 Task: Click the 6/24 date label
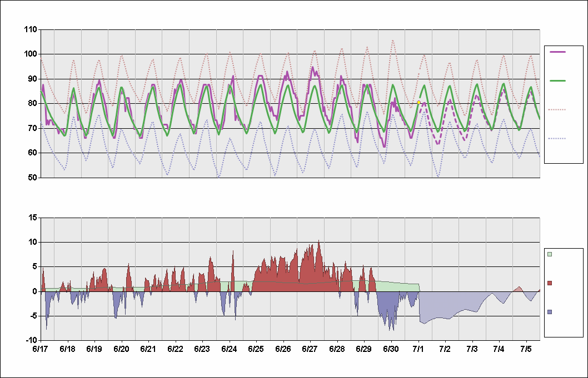(229, 349)
